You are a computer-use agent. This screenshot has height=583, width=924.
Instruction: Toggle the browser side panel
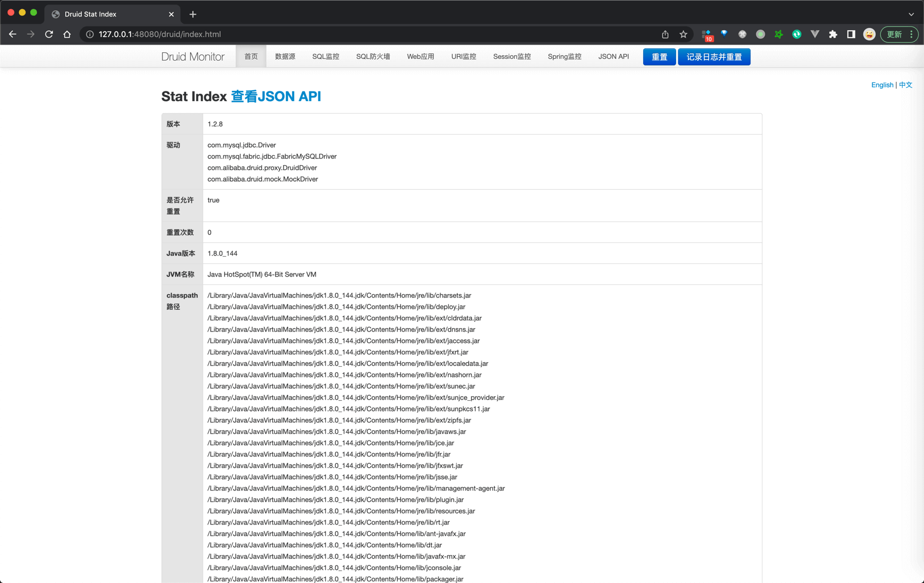pyautogui.click(x=851, y=34)
